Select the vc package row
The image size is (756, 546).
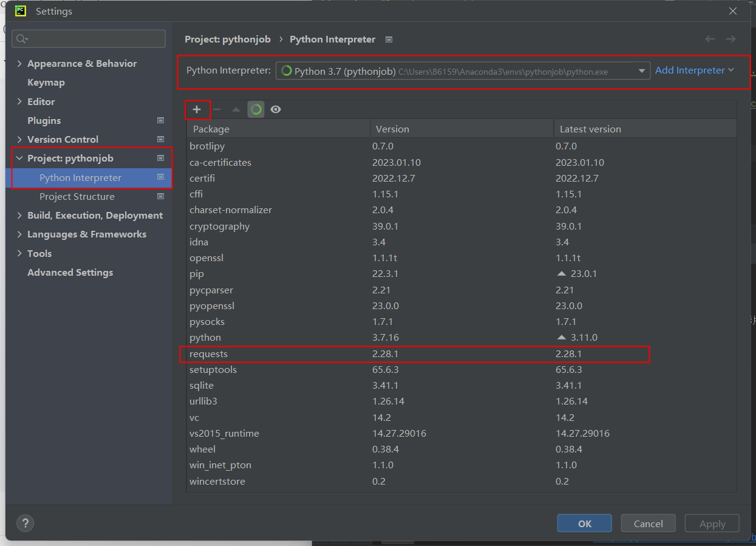coord(461,417)
